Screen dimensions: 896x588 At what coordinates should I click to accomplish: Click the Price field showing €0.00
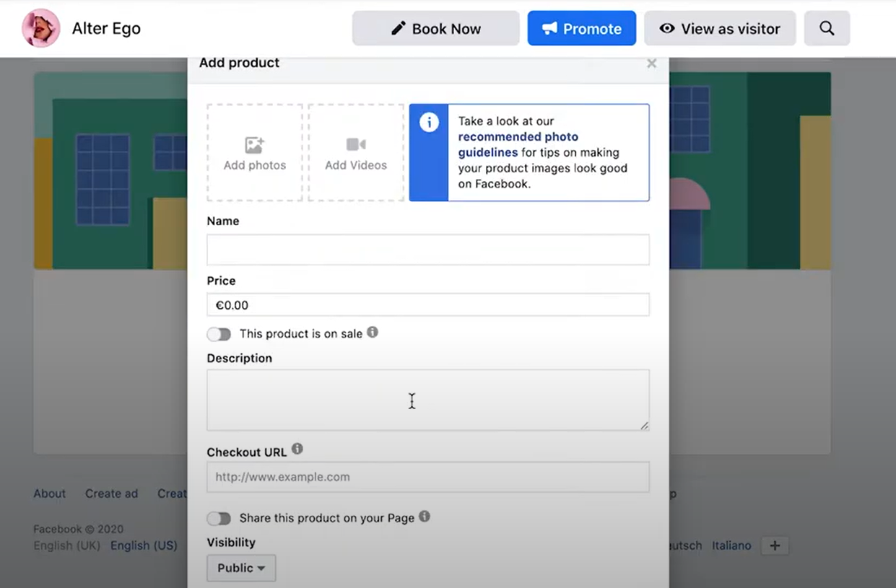tap(427, 305)
